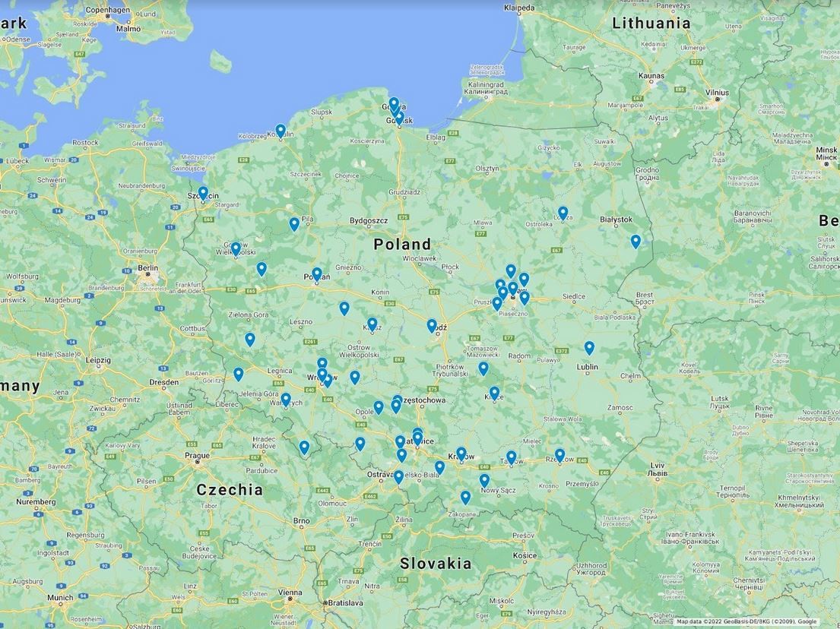Click the map pin at Szczecin

click(203, 193)
